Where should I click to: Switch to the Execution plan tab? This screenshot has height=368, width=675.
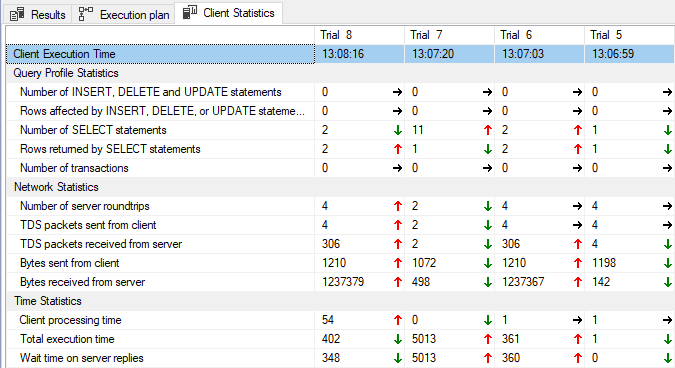point(124,14)
